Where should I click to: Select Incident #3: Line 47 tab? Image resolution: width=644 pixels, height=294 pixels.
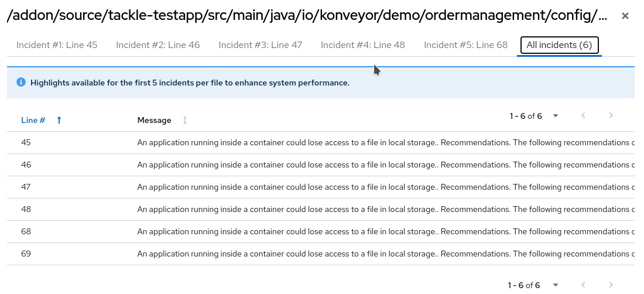pos(261,45)
